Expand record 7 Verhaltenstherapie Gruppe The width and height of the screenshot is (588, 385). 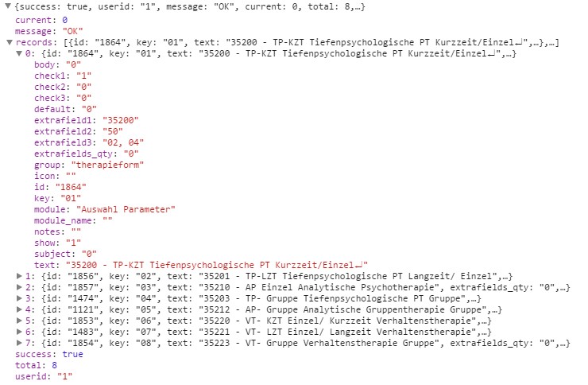[19, 343]
